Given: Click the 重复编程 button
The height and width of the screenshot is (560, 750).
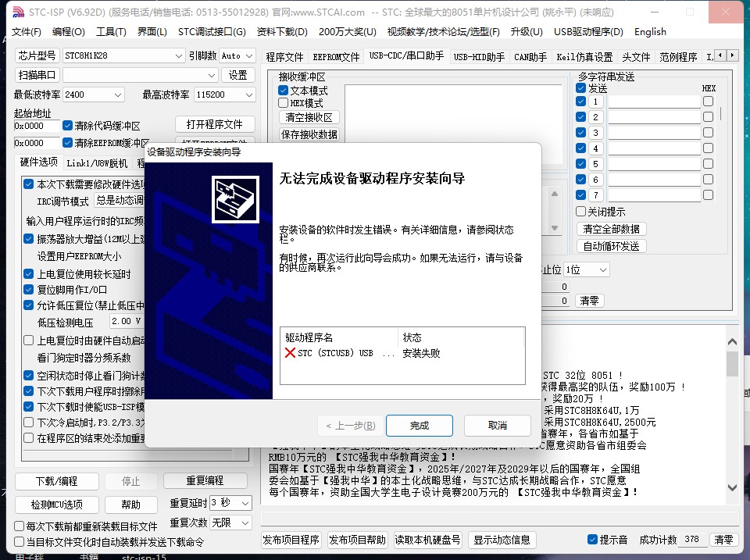Looking at the screenshot, I should [x=205, y=480].
